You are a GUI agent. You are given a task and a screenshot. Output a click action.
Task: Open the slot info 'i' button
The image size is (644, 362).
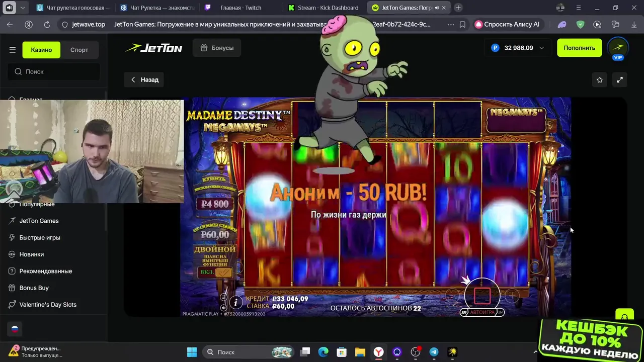(235, 302)
